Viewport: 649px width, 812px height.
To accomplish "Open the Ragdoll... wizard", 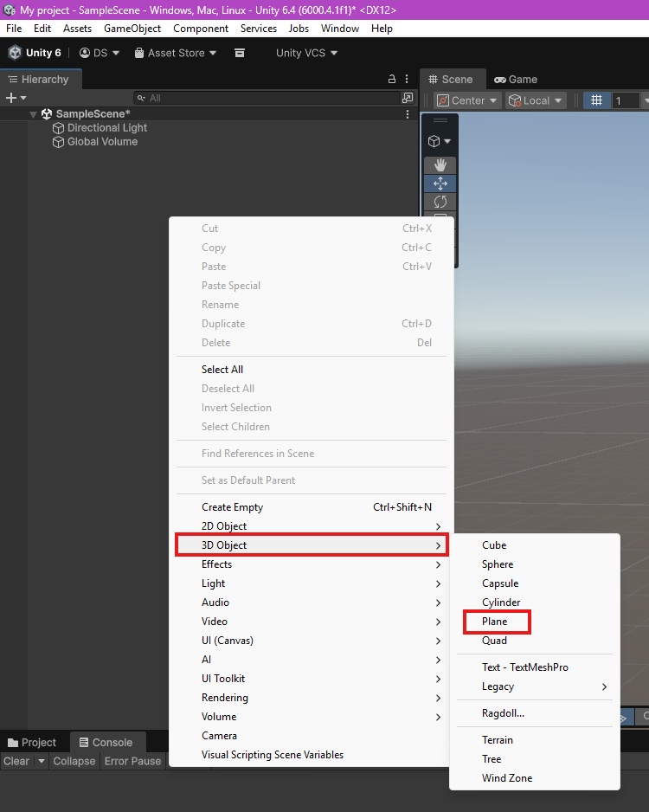I will click(x=535, y=713).
